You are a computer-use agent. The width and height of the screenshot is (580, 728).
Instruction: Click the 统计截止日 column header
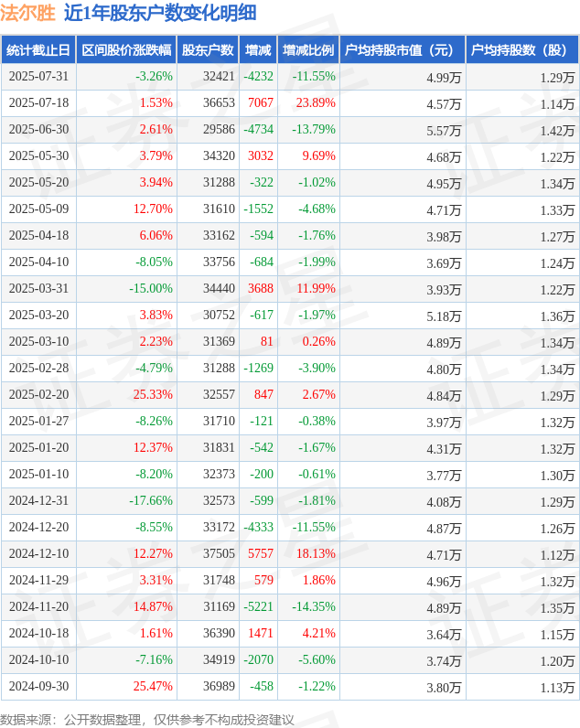[x=38, y=50]
